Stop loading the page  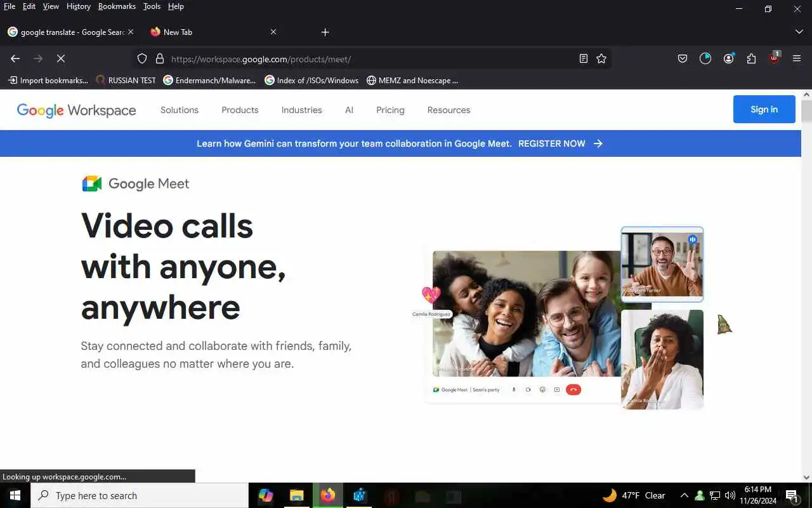tap(61, 58)
